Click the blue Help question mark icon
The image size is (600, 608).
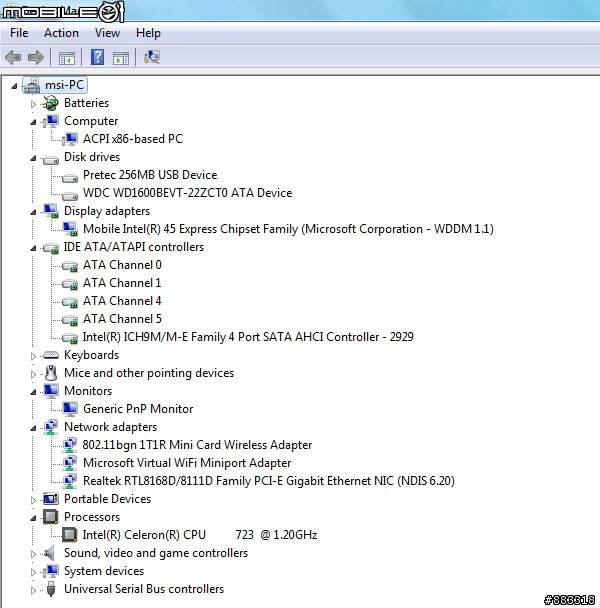click(x=97, y=57)
